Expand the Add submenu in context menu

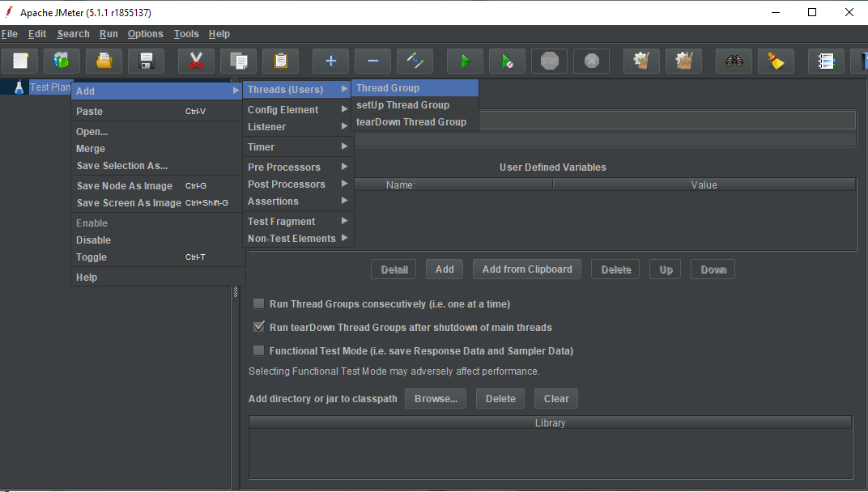pos(157,91)
